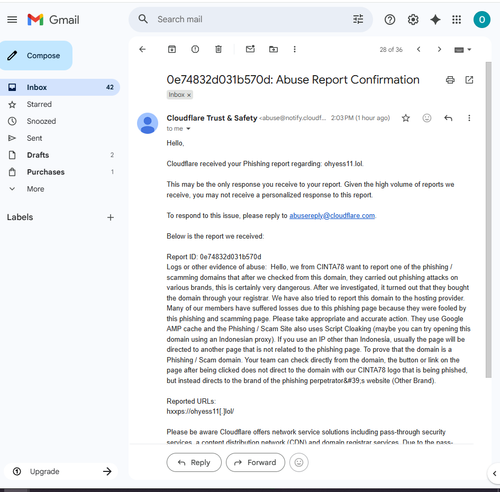Add emoji reaction in message header
The height and width of the screenshot is (492, 500).
pyautogui.click(x=427, y=118)
